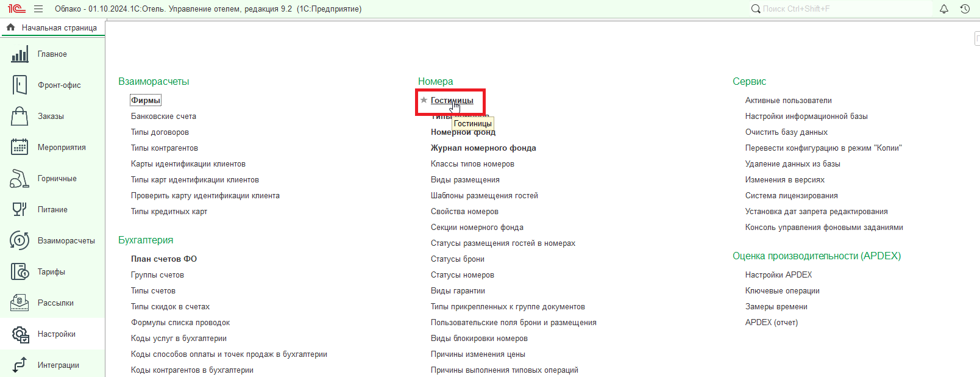This screenshot has width=980, height=377.
Task: Open План счетов ФО
Action: (x=164, y=259)
